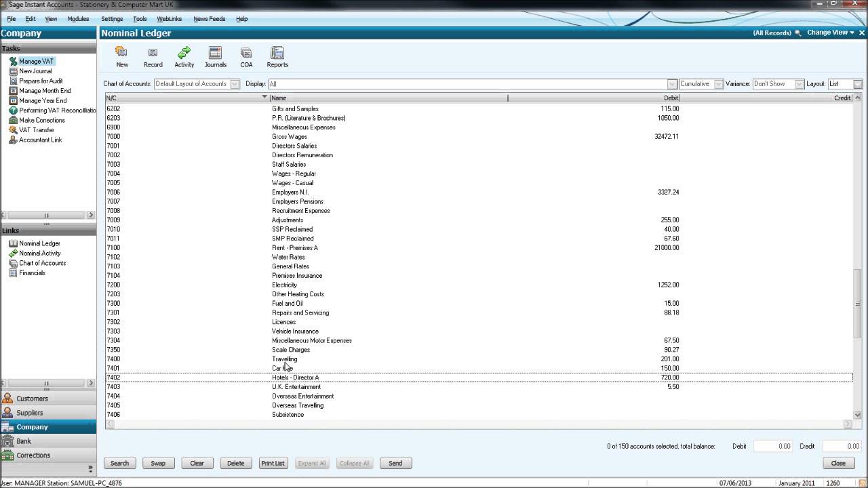Screen dimensions: 868x488
Task: Click the Tasks pane horizontal scrollbar
Action: tap(47, 215)
